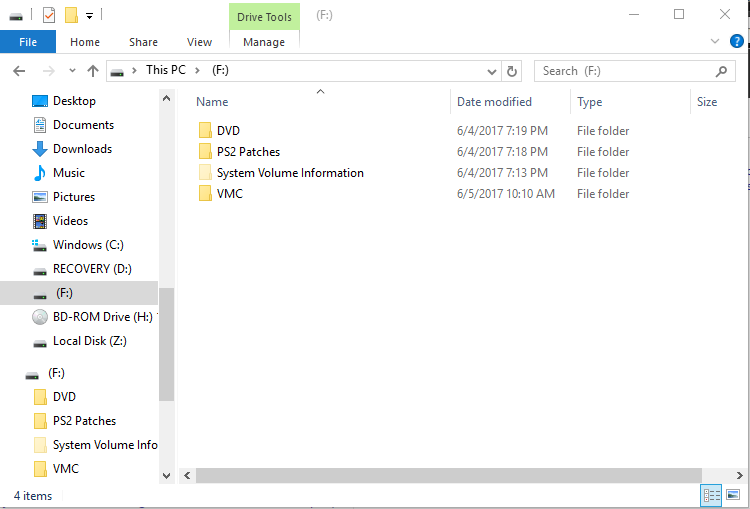Select the DVD folder icon in file list
Screen dimensions: 750x509
coord(205,131)
